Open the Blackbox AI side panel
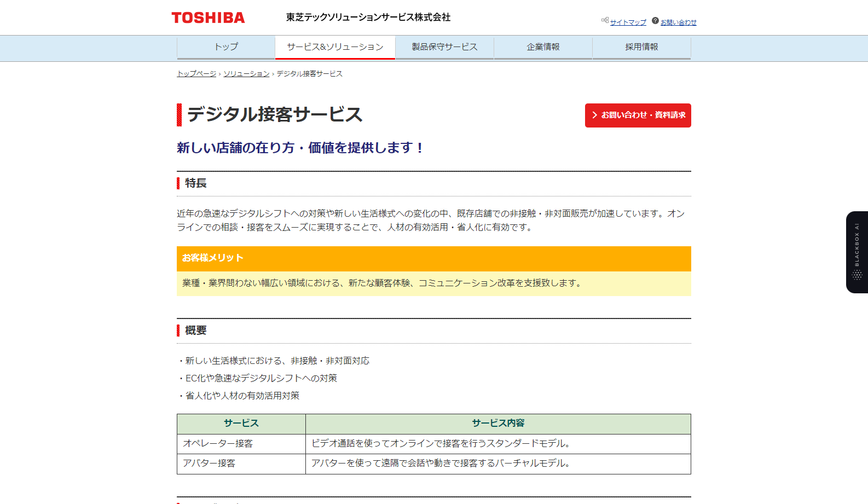The height and width of the screenshot is (504, 868). [857, 252]
